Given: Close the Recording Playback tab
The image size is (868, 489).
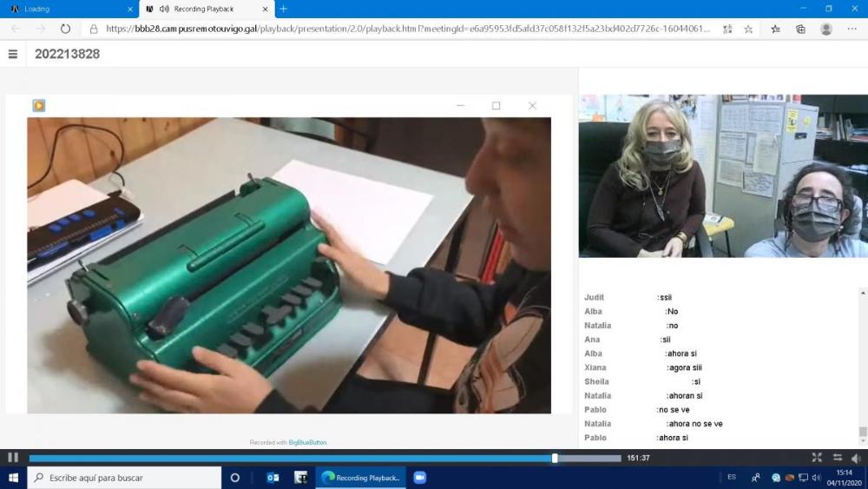Looking at the screenshot, I should (x=265, y=9).
